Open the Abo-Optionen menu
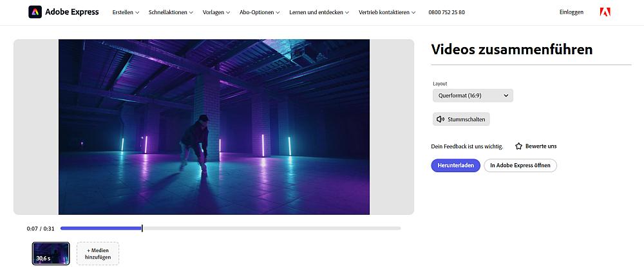644x267 pixels. click(x=260, y=12)
